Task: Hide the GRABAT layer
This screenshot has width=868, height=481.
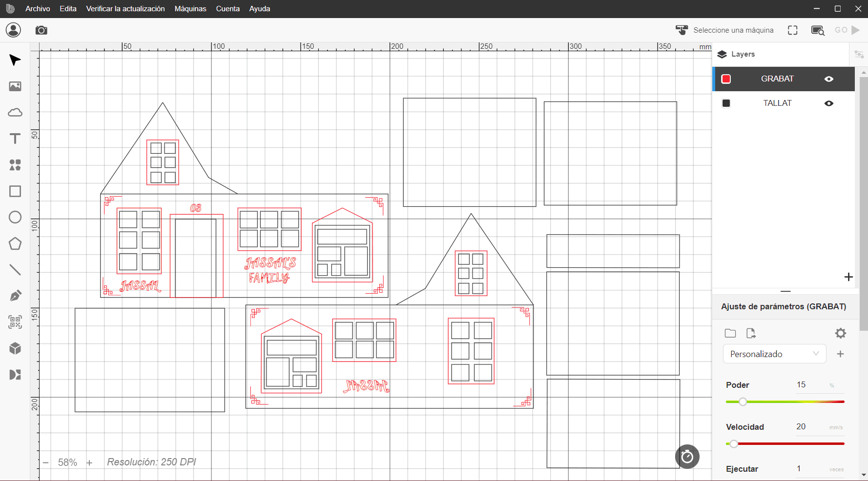Action: (x=828, y=79)
